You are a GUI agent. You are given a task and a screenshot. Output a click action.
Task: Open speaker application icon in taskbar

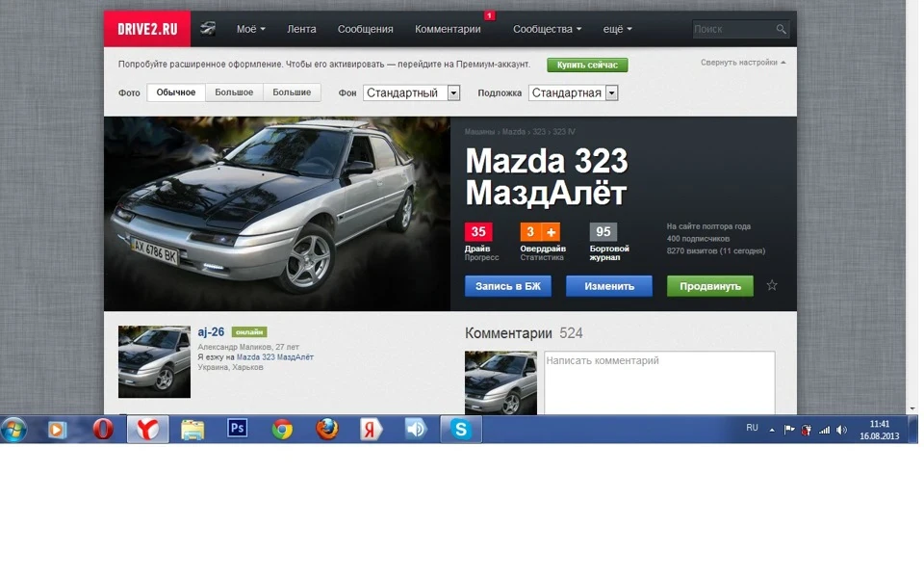[x=416, y=429]
